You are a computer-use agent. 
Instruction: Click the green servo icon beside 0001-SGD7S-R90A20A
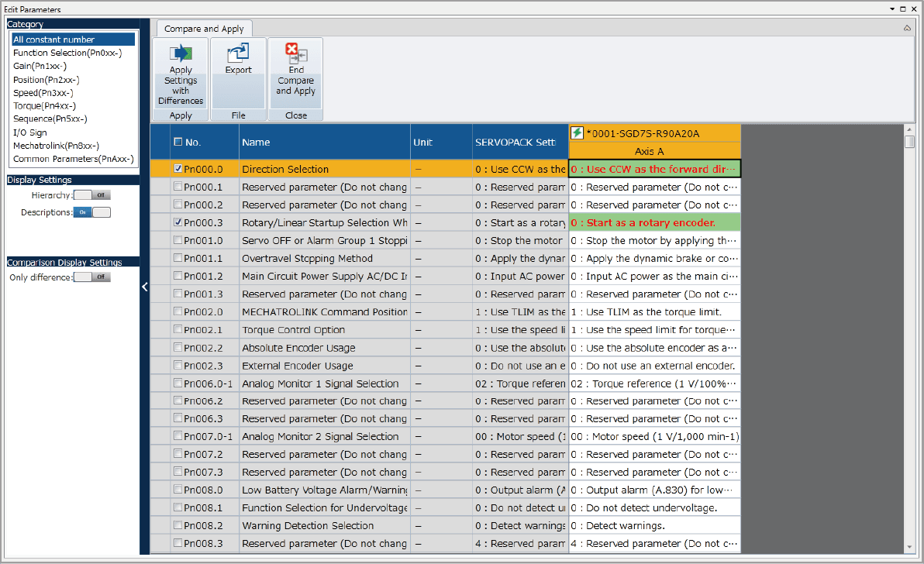tap(577, 133)
